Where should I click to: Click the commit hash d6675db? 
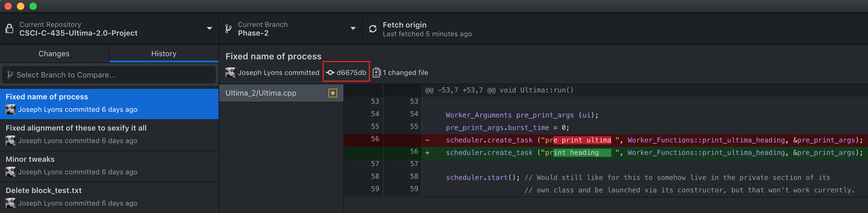351,72
